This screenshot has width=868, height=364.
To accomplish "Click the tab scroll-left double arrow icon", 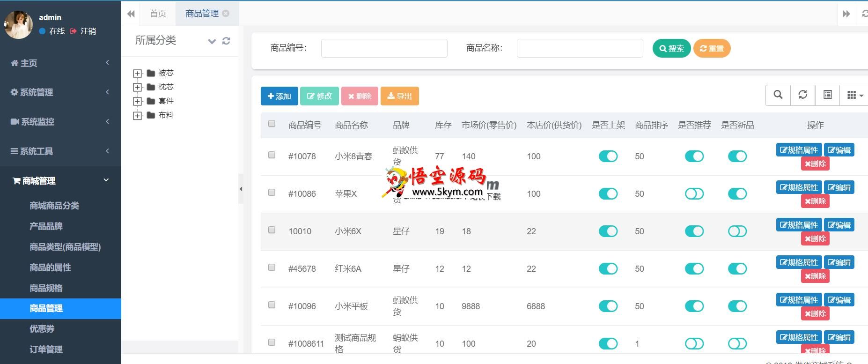I will pos(131,14).
